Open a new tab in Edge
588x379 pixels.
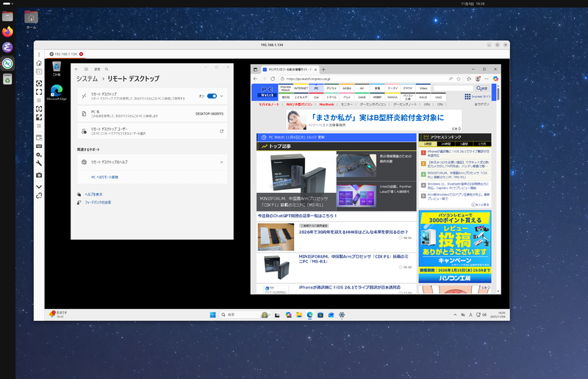coord(323,69)
